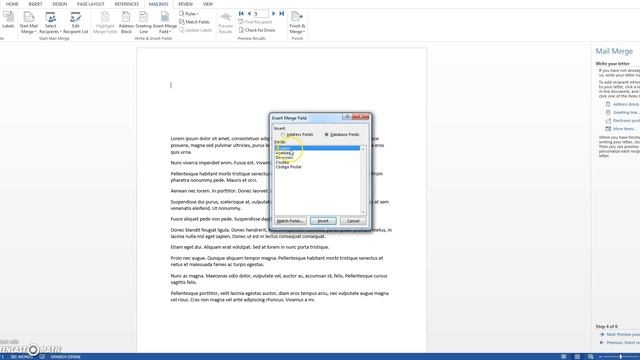Viewport: 640px width, 360px height.
Task: Switch to the REFERENCES ribbon tab
Action: pyautogui.click(x=127, y=4)
